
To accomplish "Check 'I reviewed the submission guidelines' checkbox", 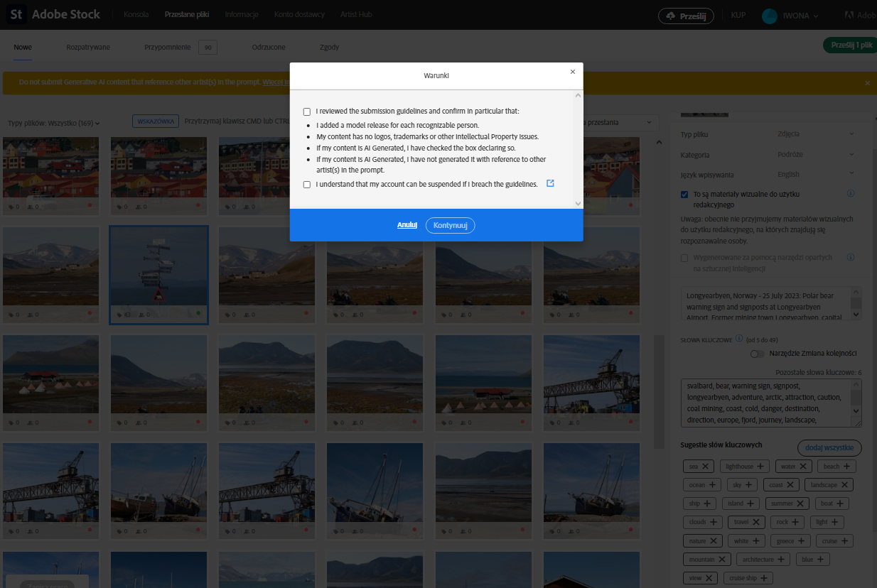I will click(306, 111).
